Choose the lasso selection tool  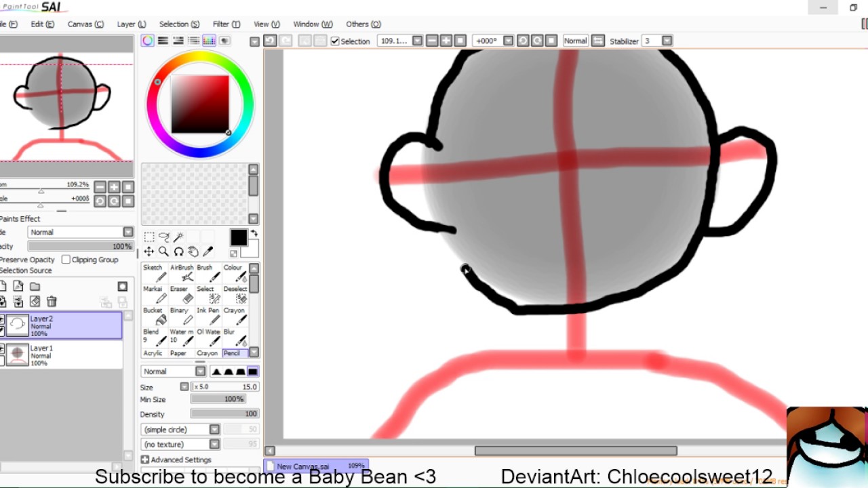click(163, 237)
